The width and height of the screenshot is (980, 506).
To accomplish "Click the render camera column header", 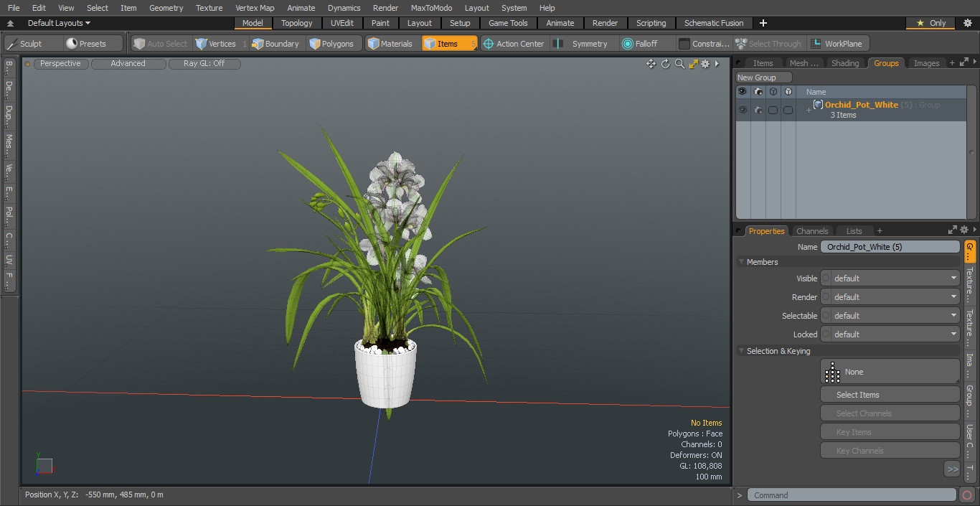I will coord(758,92).
